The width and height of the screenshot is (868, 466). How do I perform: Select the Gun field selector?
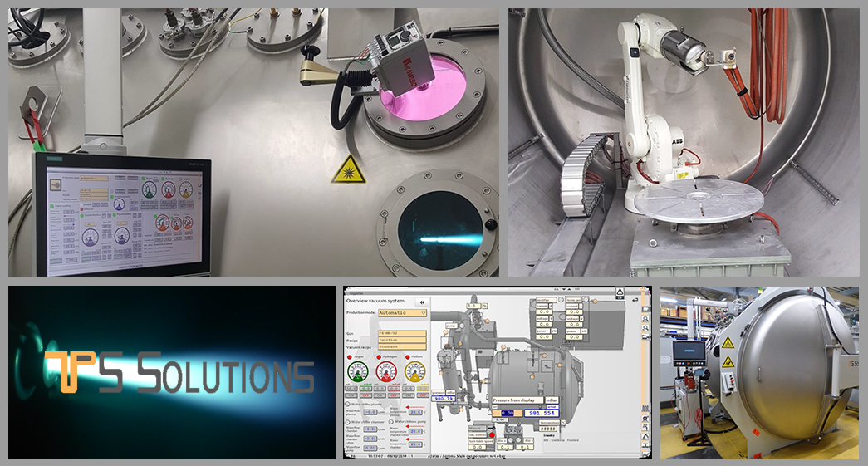tap(403, 333)
